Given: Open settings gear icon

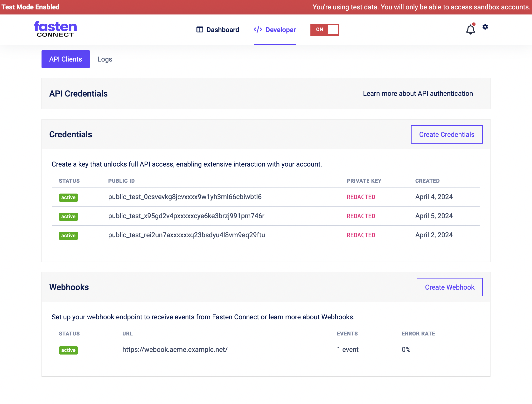Looking at the screenshot, I should (x=485, y=27).
